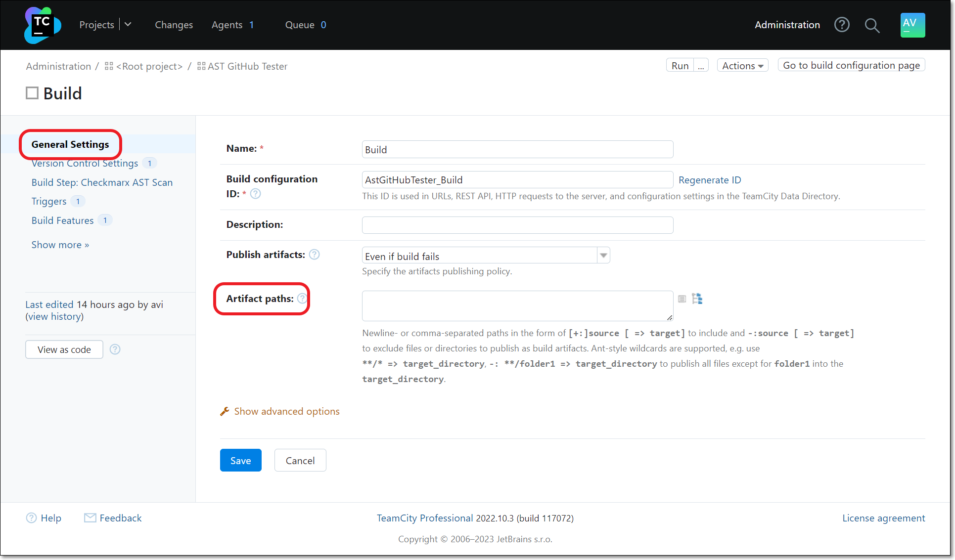The height and width of the screenshot is (560, 955).
Task: Select General Settings tab
Action: [x=70, y=144]
